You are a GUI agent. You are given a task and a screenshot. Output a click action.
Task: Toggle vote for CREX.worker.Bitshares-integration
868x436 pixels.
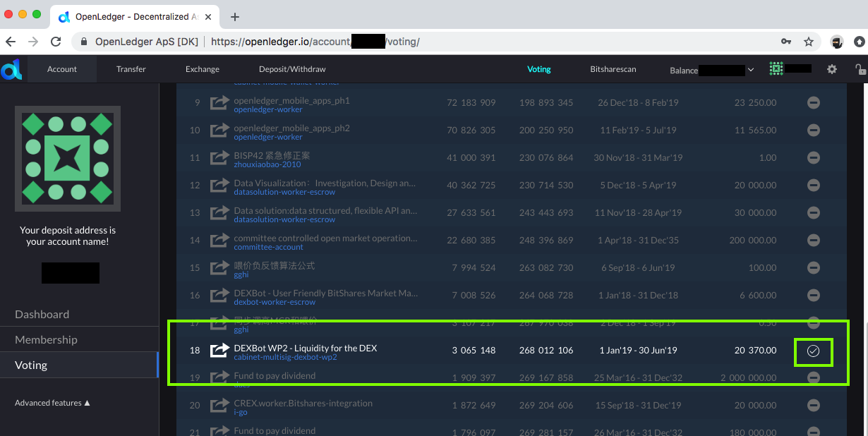pyautogui.click(x=813, y=406)
